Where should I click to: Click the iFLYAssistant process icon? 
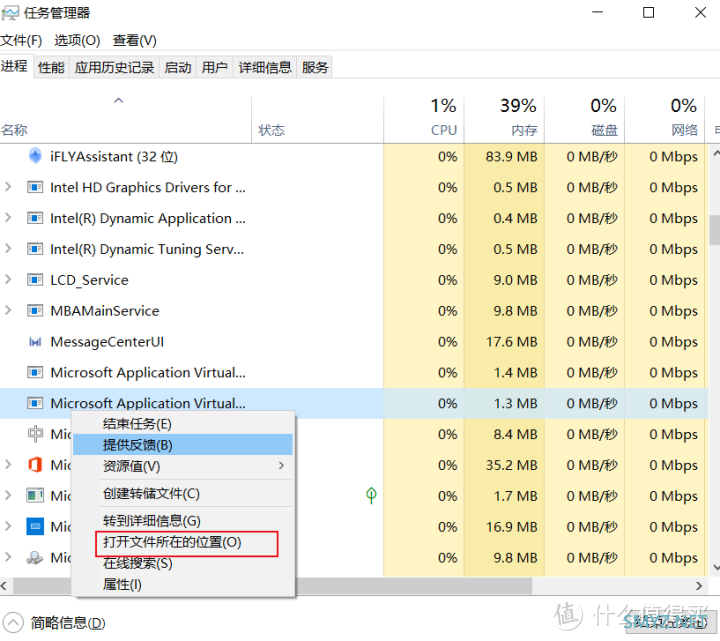[x=35, y=156]
